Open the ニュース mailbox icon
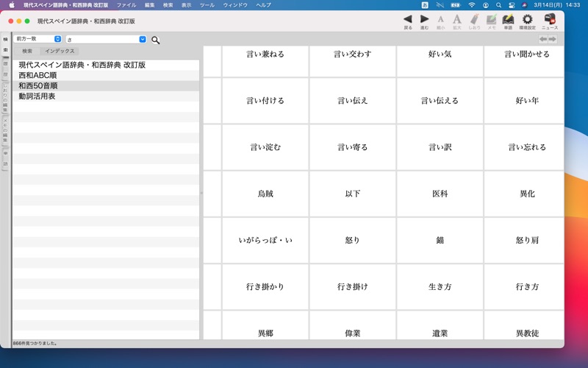588x368 pixels. click(x=549, y=19)
